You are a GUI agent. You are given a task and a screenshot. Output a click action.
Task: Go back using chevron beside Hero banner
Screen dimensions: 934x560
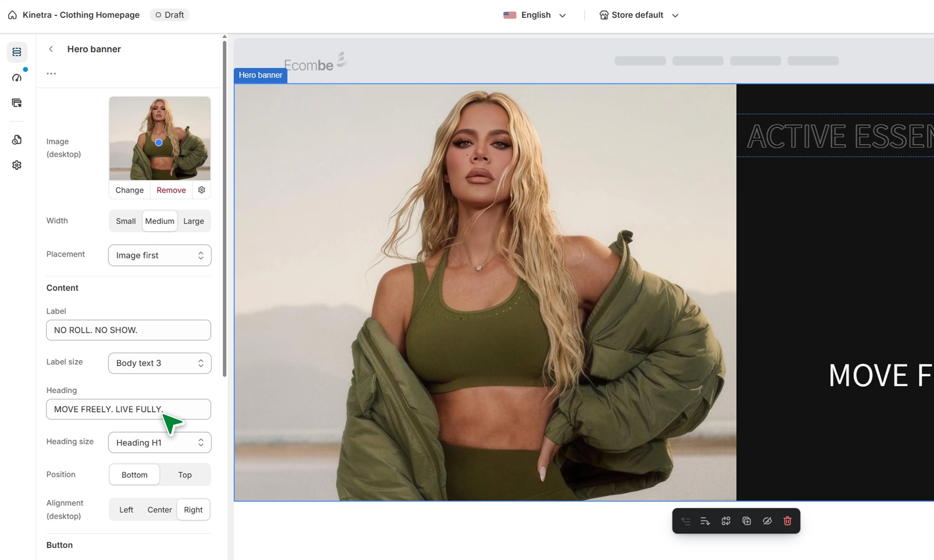pos(51,49)
